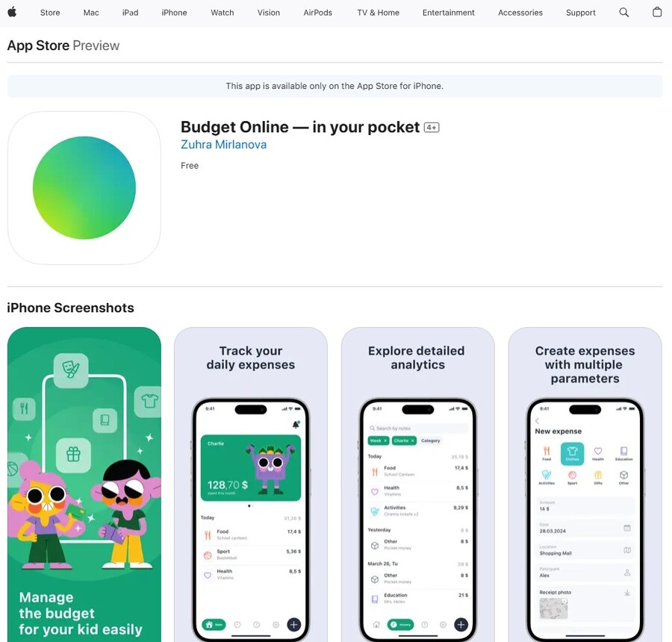This screenshot has width=672, height=642.
Task: Click the 'Activities 9,29 $' row
Action: tap(418, 511)
